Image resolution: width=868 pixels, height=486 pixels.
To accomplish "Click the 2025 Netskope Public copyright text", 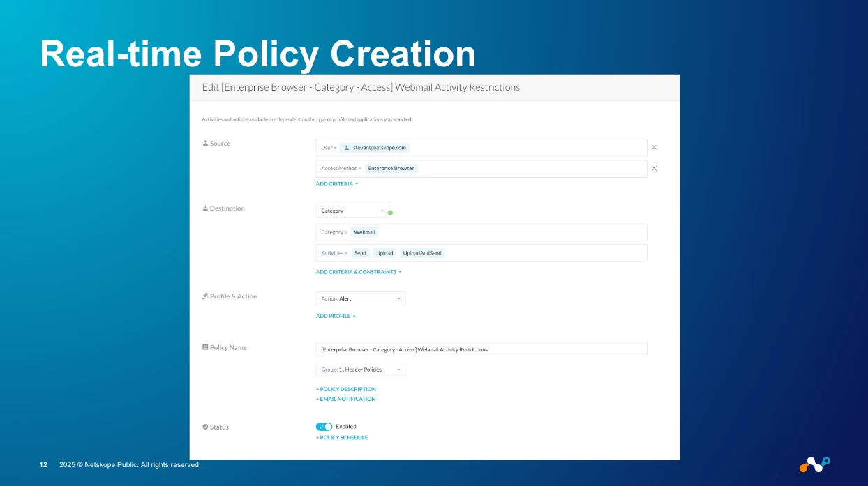I will click(130, 464).
